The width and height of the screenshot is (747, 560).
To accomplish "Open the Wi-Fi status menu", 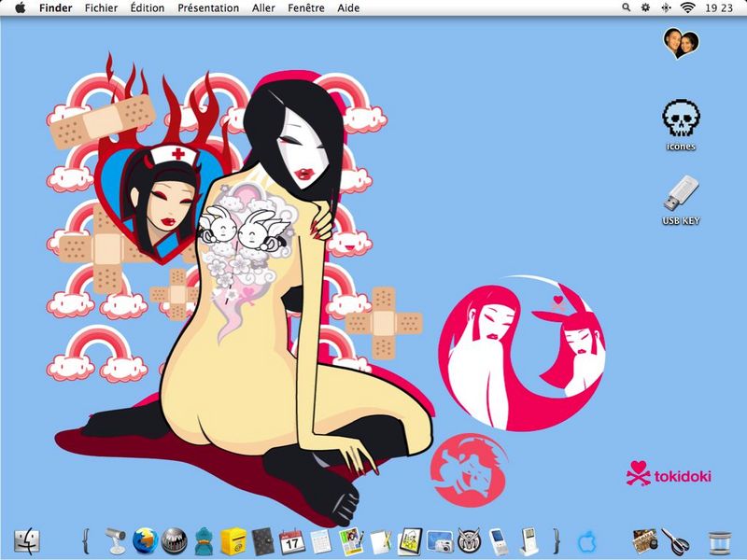I will click(x=687, y=7).
